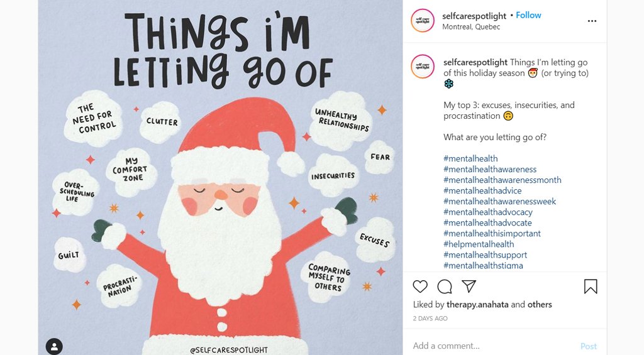Open the #mentalhealthadvocacy hashtag
The image size is (644, 355).
(488, 212)
